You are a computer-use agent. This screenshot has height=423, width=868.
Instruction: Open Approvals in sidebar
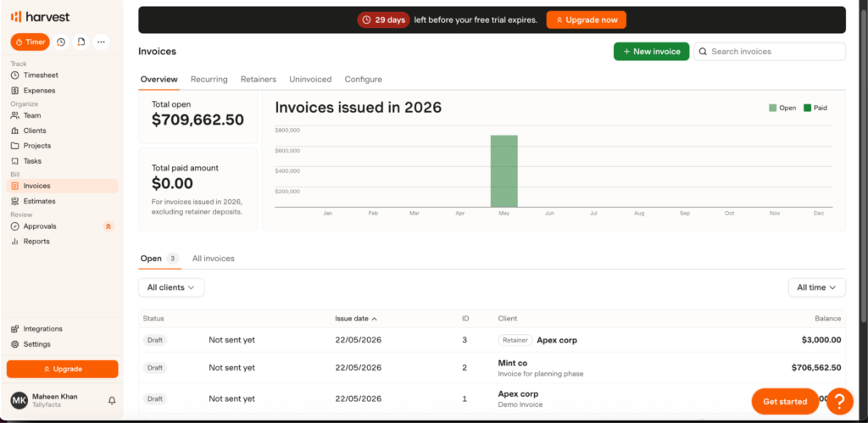[x=39, y=226]
